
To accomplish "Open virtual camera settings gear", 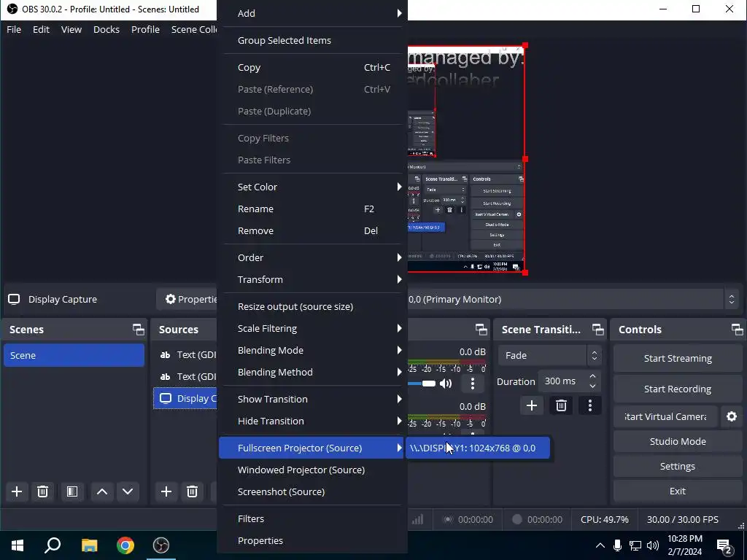I will (x=732, y=416).
